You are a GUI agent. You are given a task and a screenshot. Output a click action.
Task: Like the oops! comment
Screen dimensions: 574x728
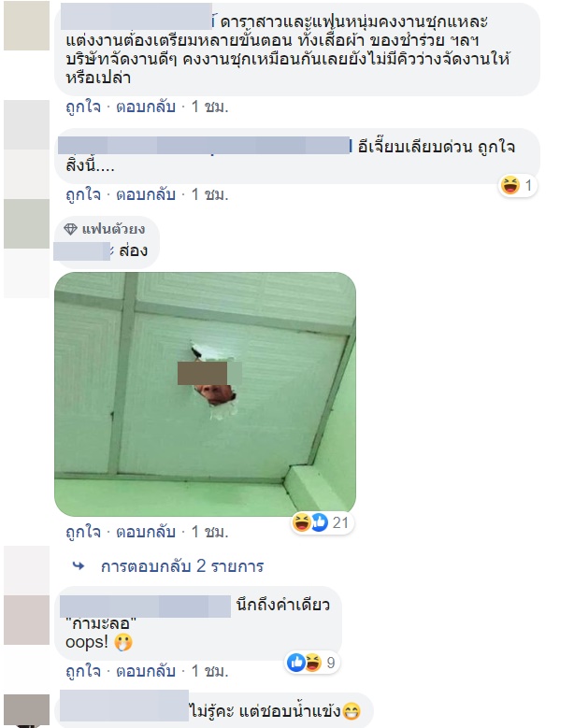point(83,671)
